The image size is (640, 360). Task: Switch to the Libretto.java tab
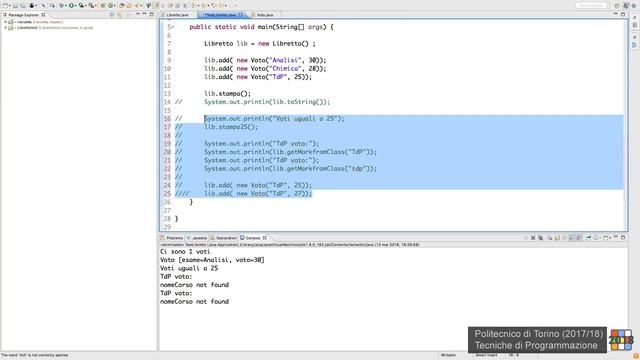pyautogui.click(x=178, y=15)
